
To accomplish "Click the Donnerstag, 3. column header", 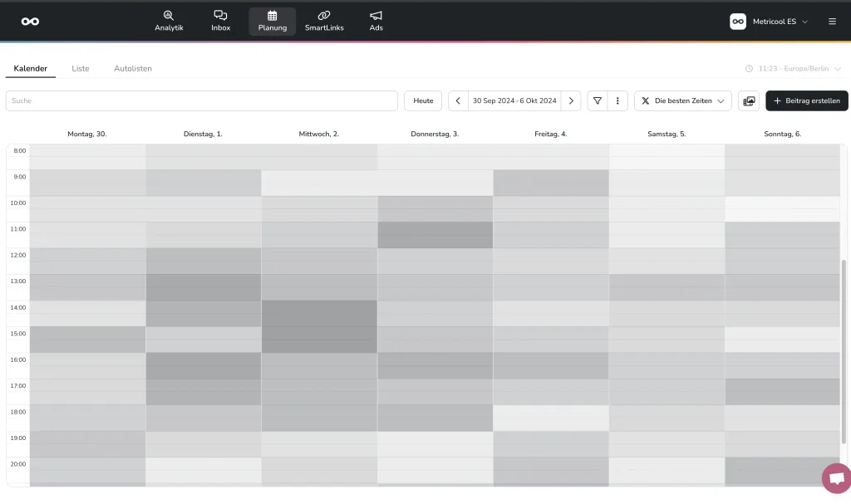I will point(435,134).
